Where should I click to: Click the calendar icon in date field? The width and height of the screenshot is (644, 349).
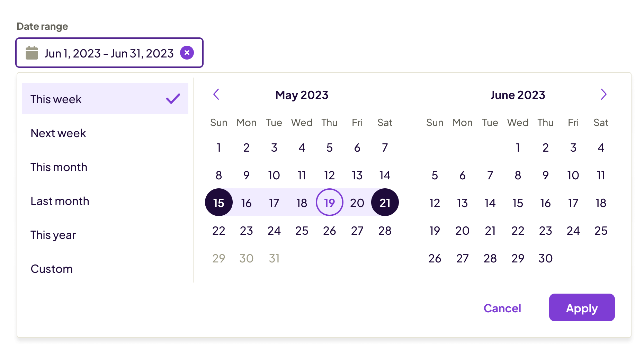(x=32, y=53)
